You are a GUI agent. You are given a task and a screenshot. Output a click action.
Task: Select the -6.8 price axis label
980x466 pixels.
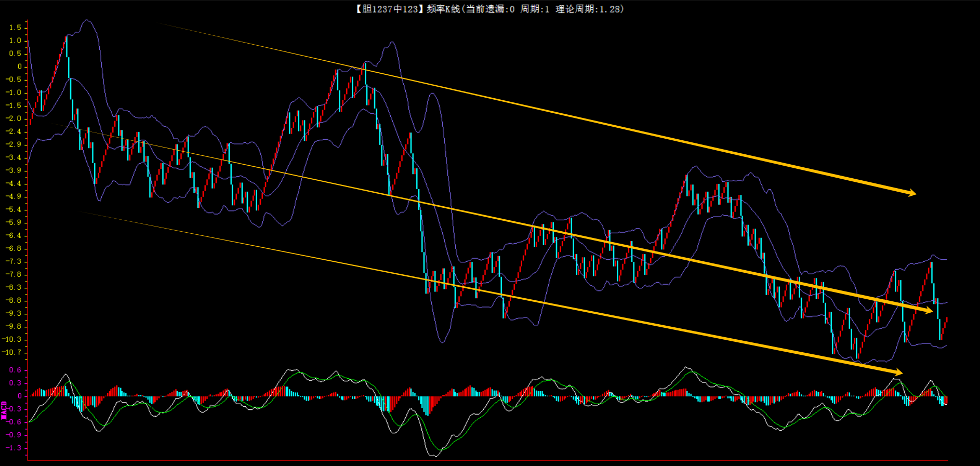tap(14, 248)
